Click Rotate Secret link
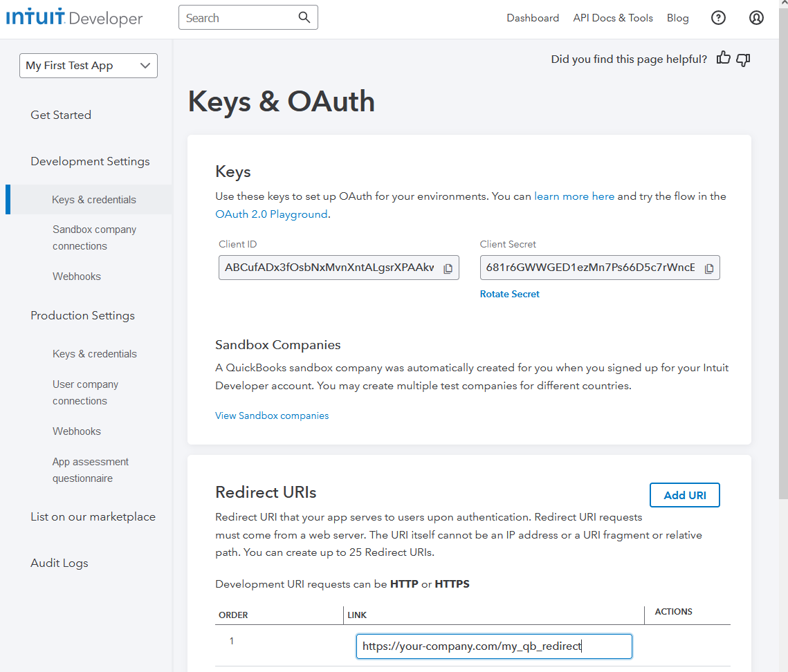 tap(509, 294)
